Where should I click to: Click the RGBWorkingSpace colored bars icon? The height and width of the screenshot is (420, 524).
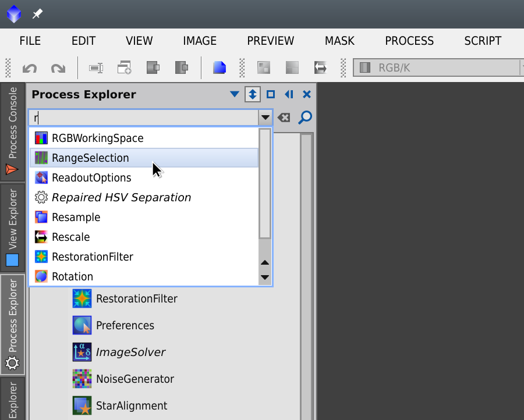coord(41,138)
